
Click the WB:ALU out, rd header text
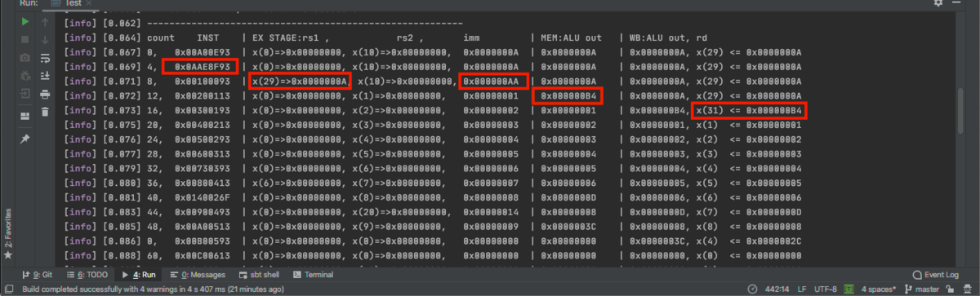(x=667, y=38)
